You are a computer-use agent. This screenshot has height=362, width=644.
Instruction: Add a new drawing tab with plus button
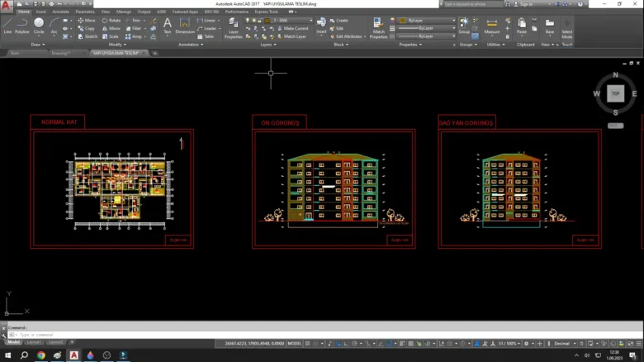pyautogui.click(x=155, y=53)
